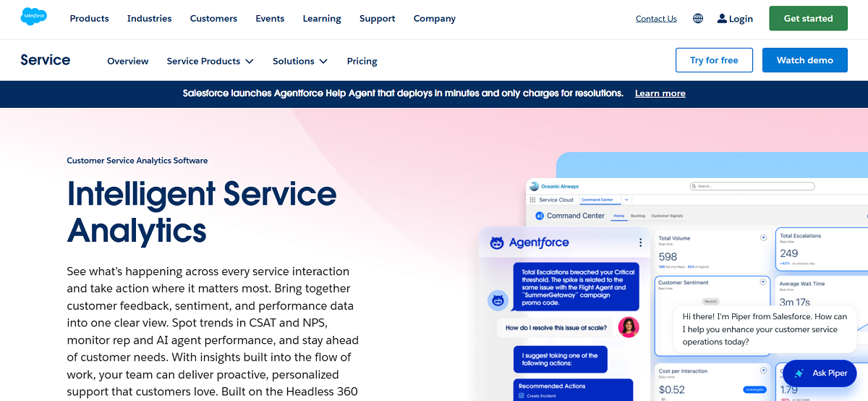This screenshot has width=868, height=401.
Task: Go to the Overview tab
Action: tap(128, 62)
